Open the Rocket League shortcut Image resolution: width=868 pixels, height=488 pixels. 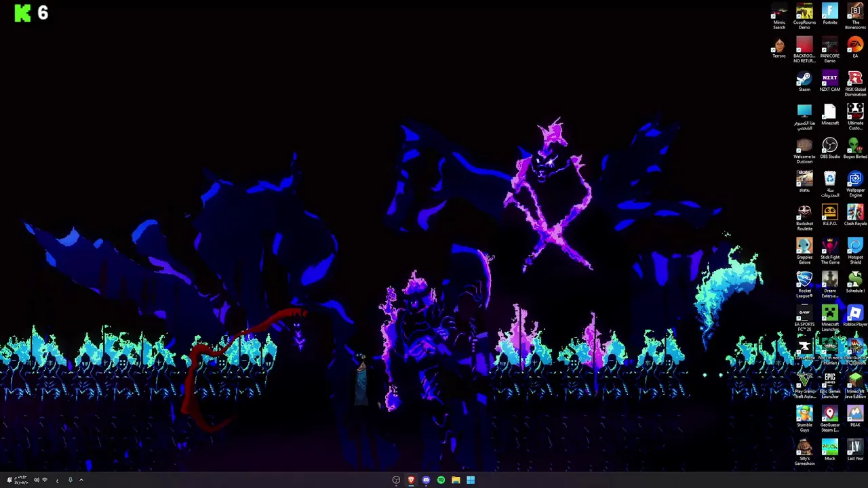click(804, 285)
